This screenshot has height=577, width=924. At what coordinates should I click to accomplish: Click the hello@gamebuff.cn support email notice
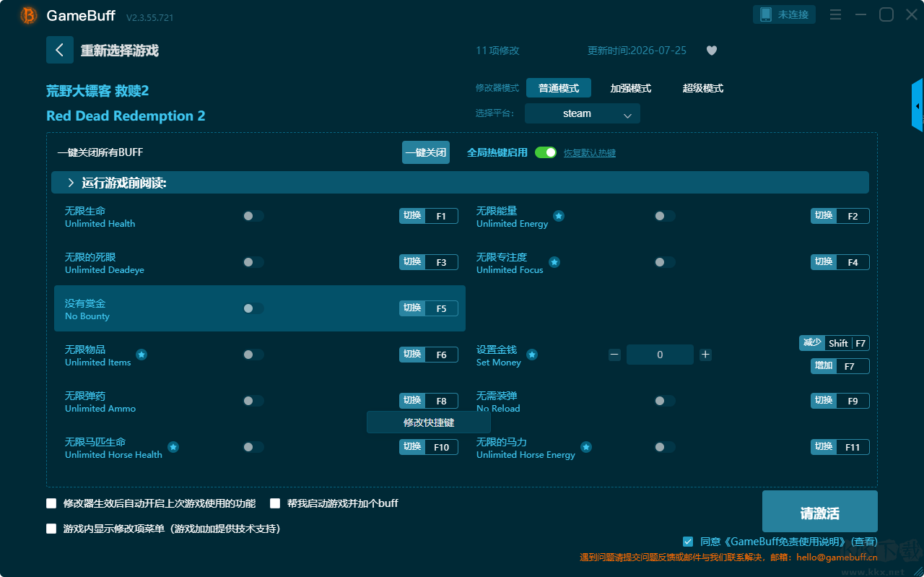click(729, 558)
